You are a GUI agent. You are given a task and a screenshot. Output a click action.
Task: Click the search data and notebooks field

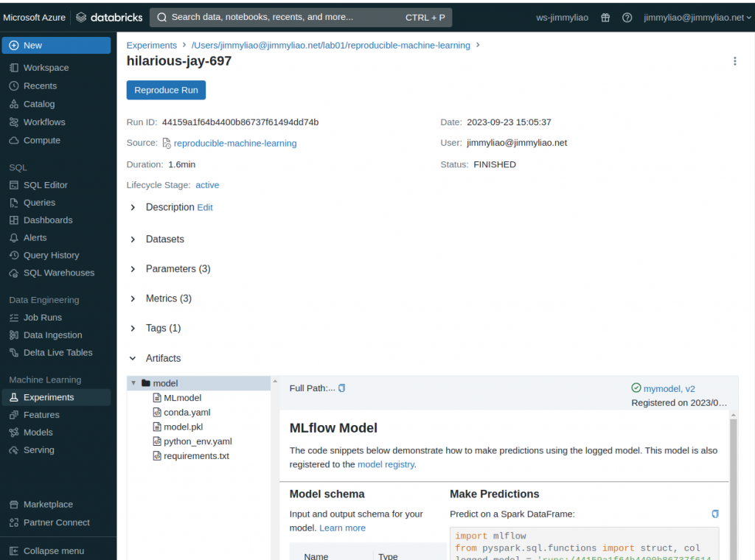tap(301, 18)
